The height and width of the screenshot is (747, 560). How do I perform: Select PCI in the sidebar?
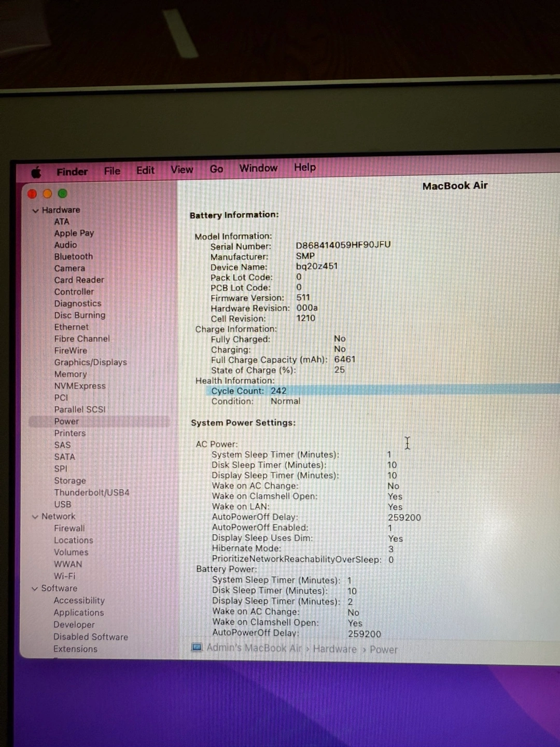(61, 398)
